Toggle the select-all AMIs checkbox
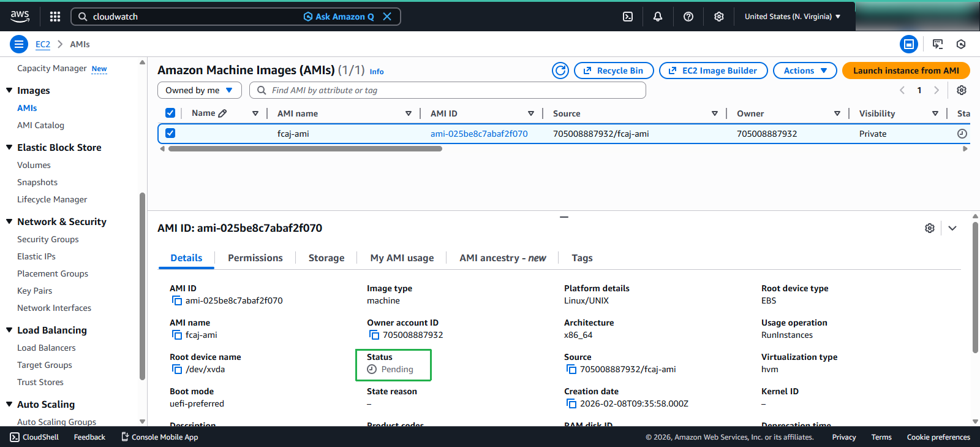980x447 pixels. [x=170, y=113]
